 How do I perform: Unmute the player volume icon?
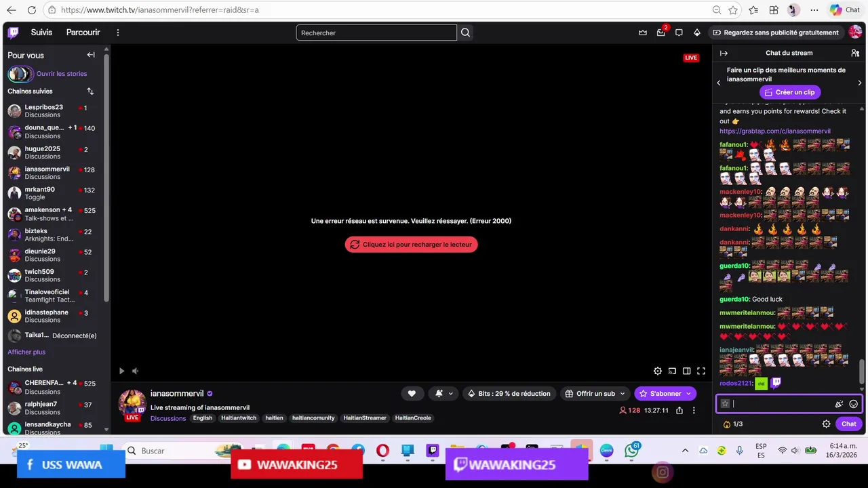(x=135, y=371)
